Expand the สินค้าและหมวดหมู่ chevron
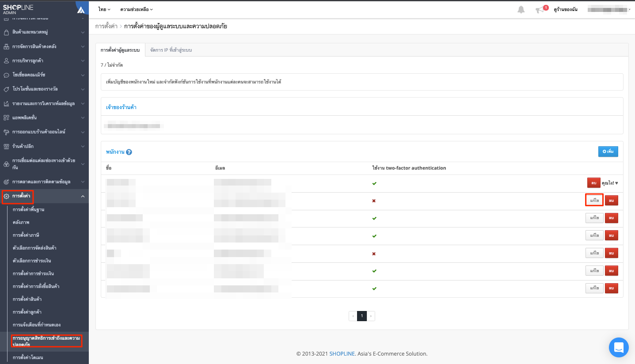This screenshot has width=635, height=364. [x=83, y=32]
